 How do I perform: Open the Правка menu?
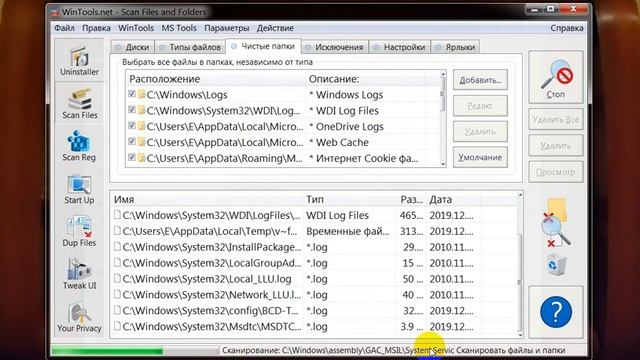(96, 28)
